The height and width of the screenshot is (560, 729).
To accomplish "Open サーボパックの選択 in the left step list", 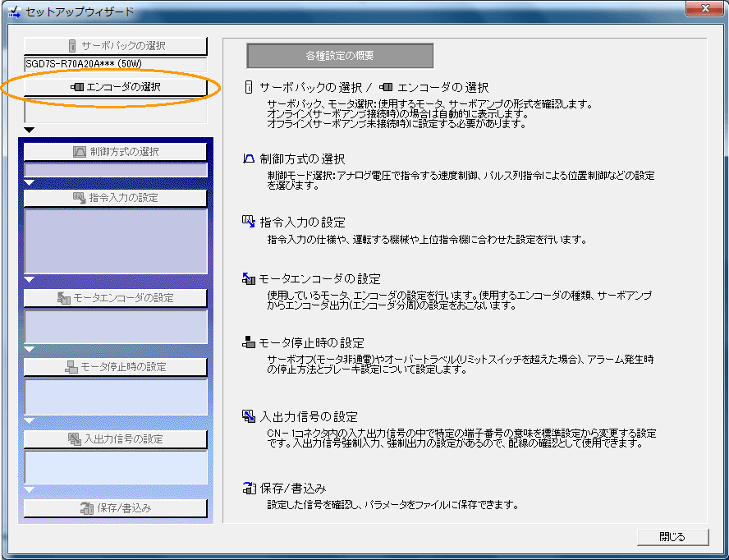I will tap(116, 46).
